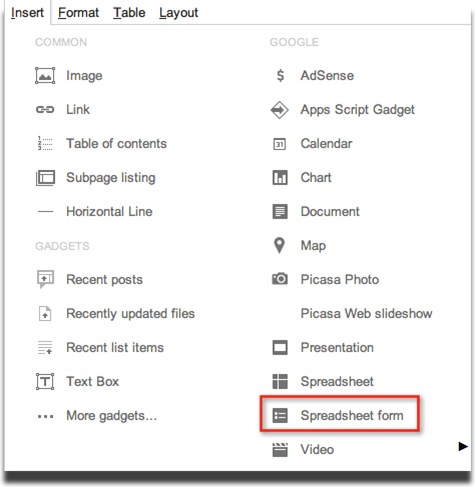Screen dimensions: 475x487
Task: Open the Layout menu
Action: click(179, 13)
